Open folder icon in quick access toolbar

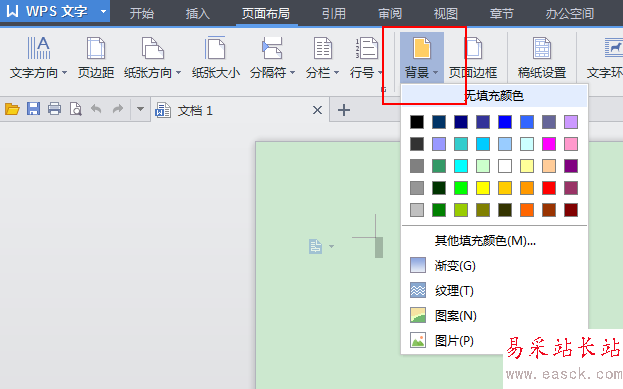12,108
